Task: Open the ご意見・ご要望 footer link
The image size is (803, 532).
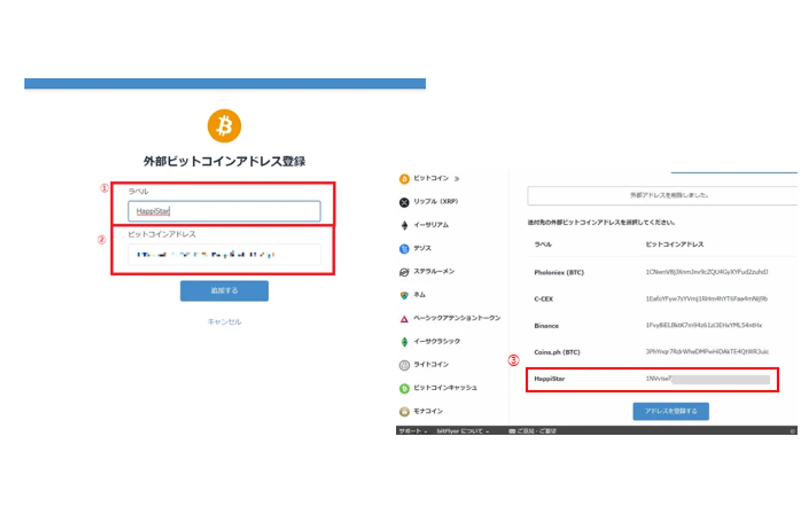Action: click(x=532, y=431)
